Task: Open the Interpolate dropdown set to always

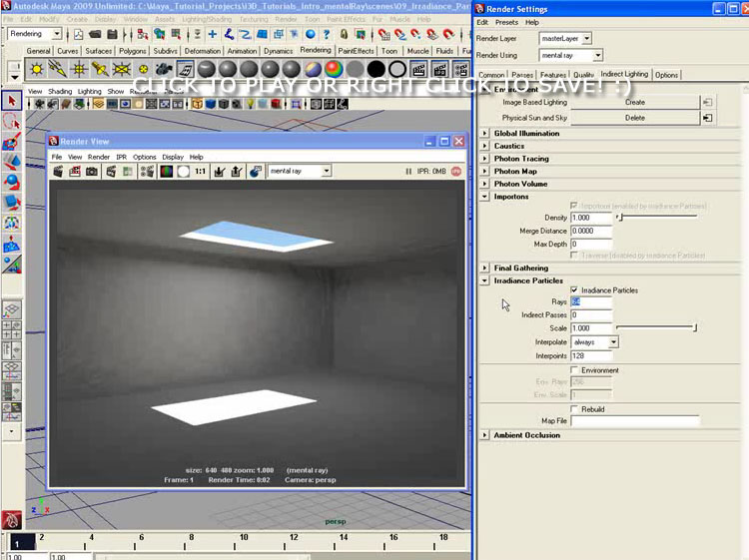Action: point(595,341)
